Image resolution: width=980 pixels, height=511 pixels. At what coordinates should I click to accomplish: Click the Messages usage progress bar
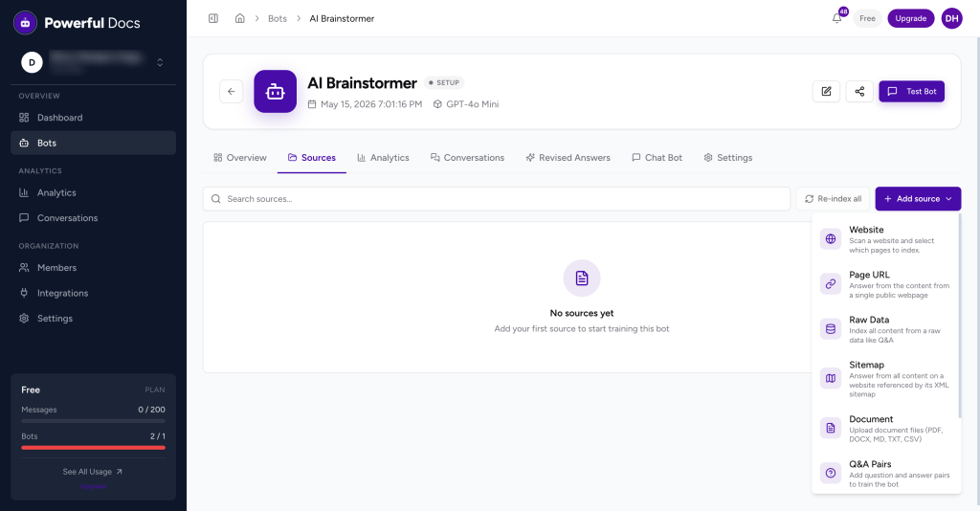click(x=93, y=421)
